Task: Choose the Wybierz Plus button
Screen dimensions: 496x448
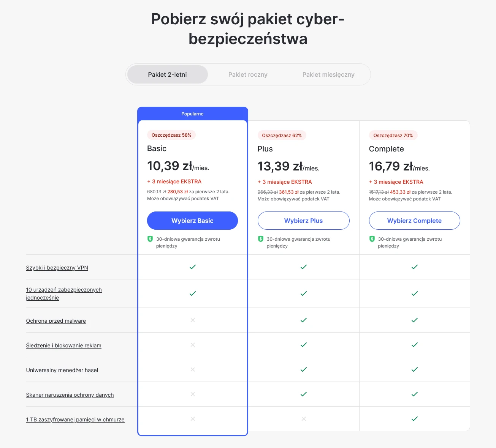Action: [304, 221]
